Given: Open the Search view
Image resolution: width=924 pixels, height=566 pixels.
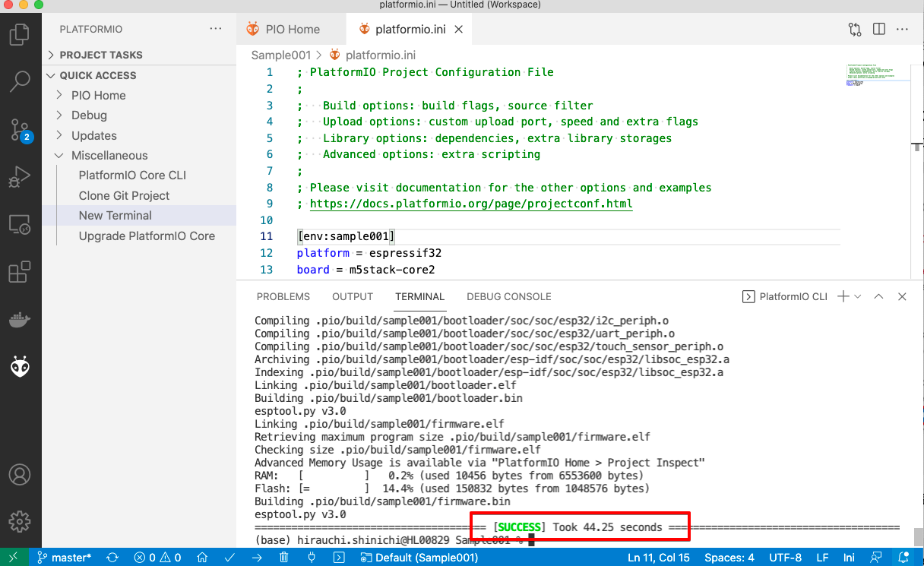Looking at the screenshot, I should (21, 81).
